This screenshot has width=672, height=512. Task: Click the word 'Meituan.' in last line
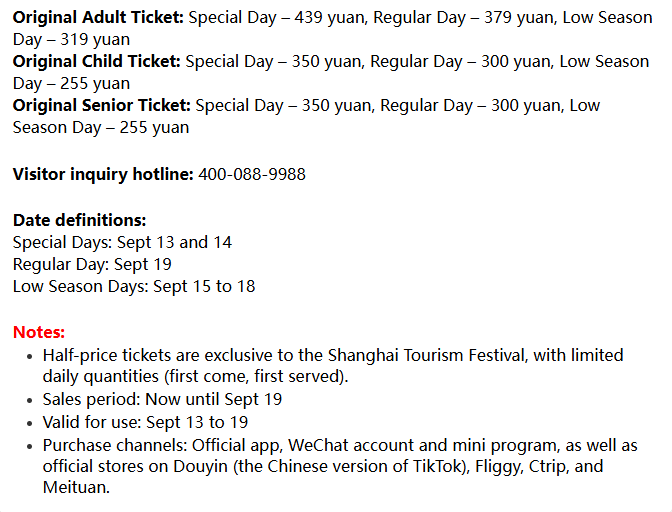[x=76, y=488]
